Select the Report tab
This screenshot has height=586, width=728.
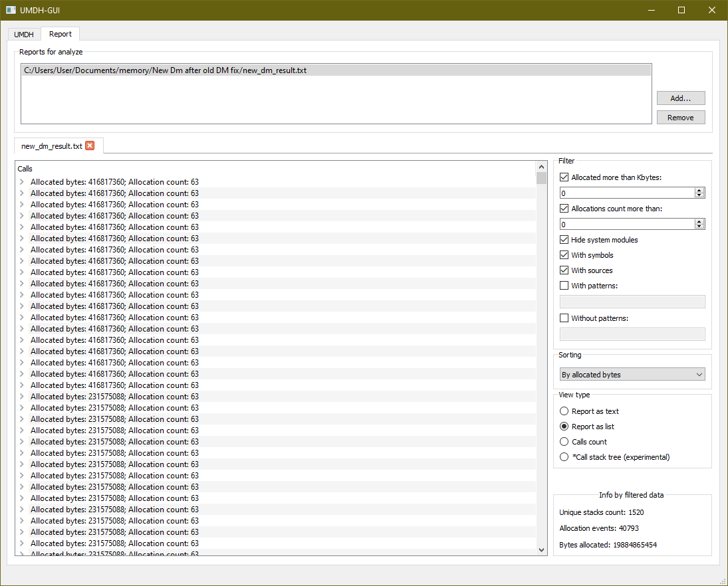click(x=60, y=33)
